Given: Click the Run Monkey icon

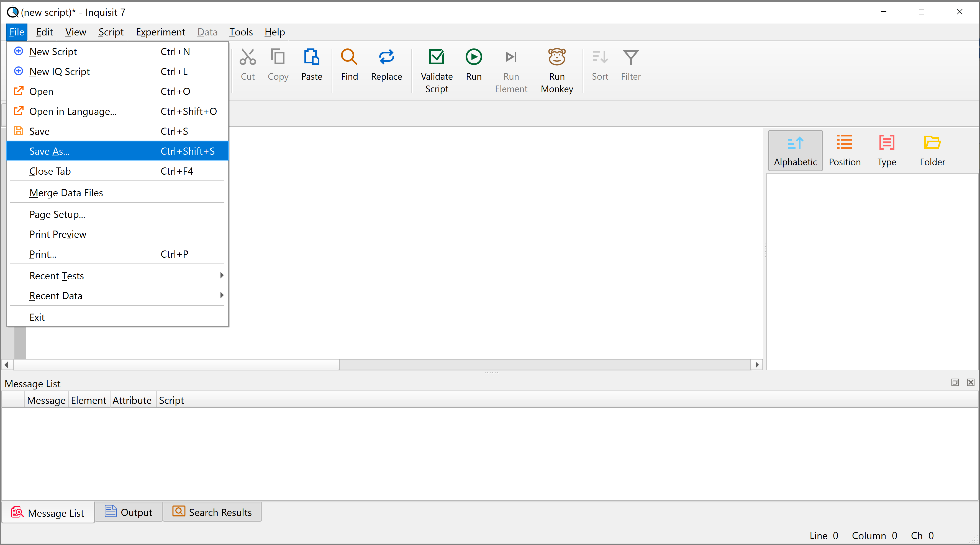Looking at the screenshot, I should tap(556, 57).
